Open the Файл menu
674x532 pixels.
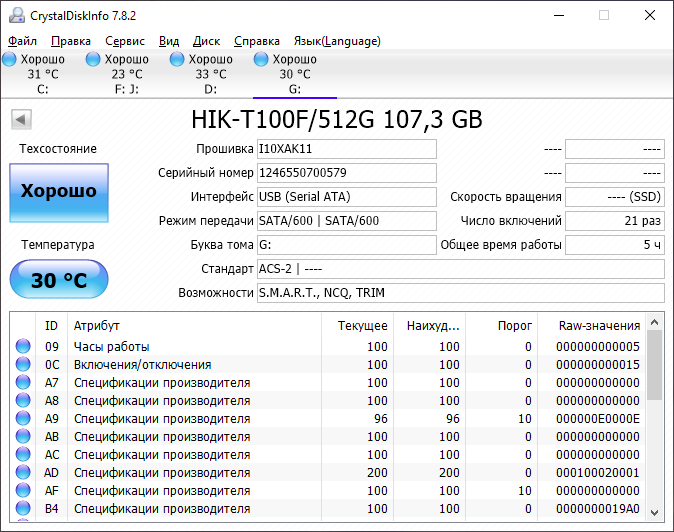[22, 41]
